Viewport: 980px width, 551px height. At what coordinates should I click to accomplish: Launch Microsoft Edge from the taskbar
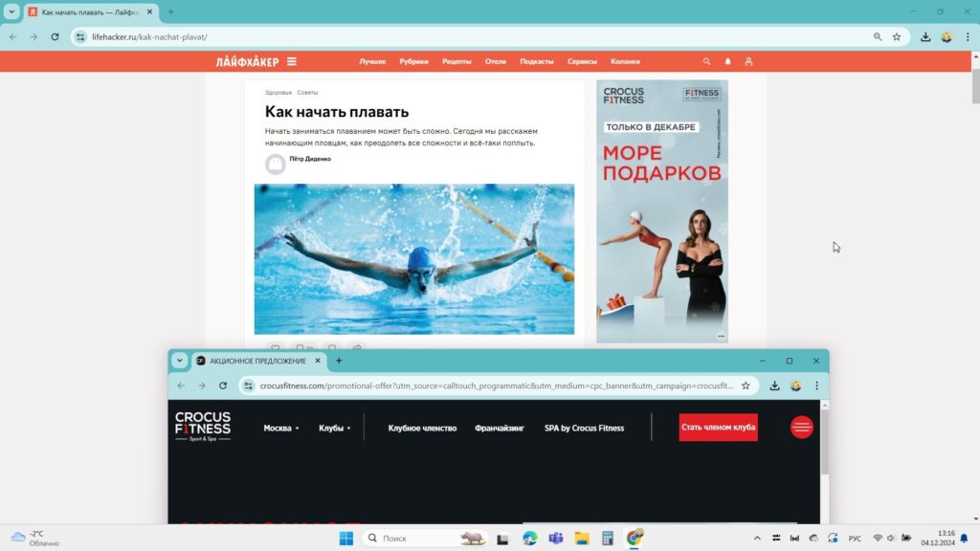pyautogui.click(x=529, y=539)
